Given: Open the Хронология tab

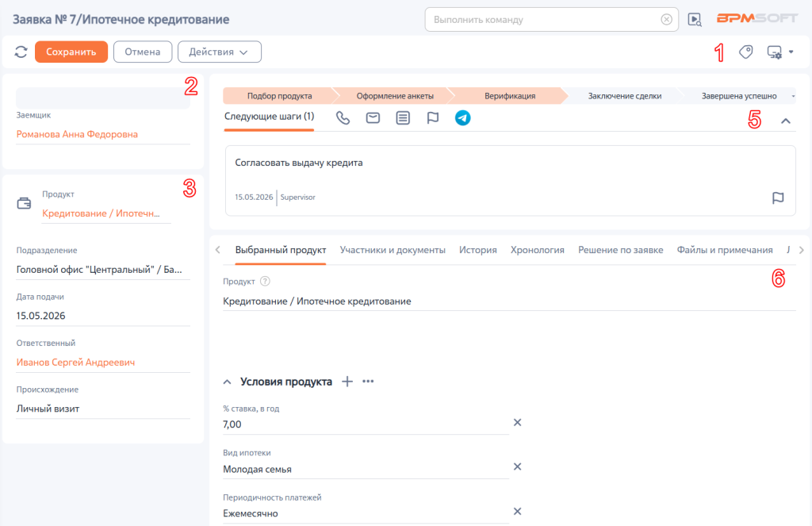Looking at the screenshot, I should pyautogui.click(x=537, y=250).
